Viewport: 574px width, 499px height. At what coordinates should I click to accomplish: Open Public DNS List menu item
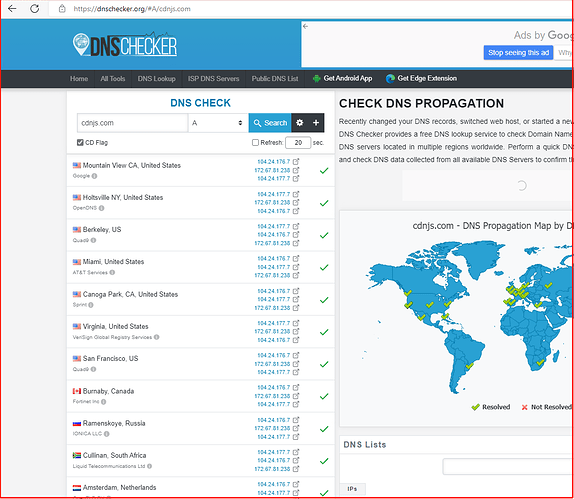point(275,79)
